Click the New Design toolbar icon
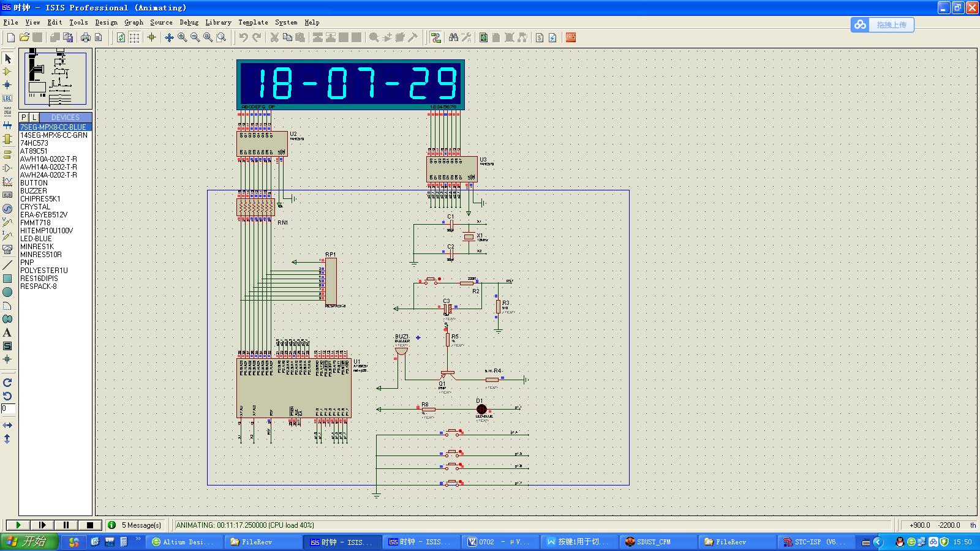 [x=11, y=37]
